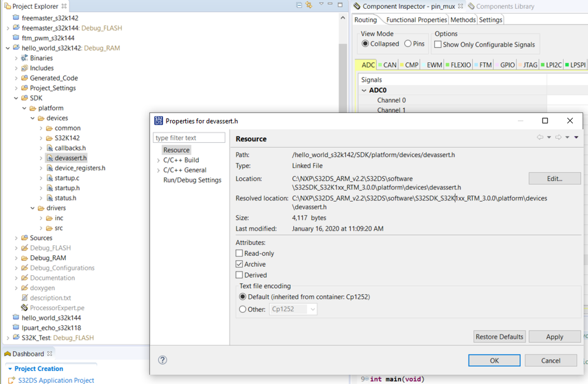The width and height of the screenshot is (588, 384).
Task: Select the FLEXIO peripheral tab
Action: [459, 65]
